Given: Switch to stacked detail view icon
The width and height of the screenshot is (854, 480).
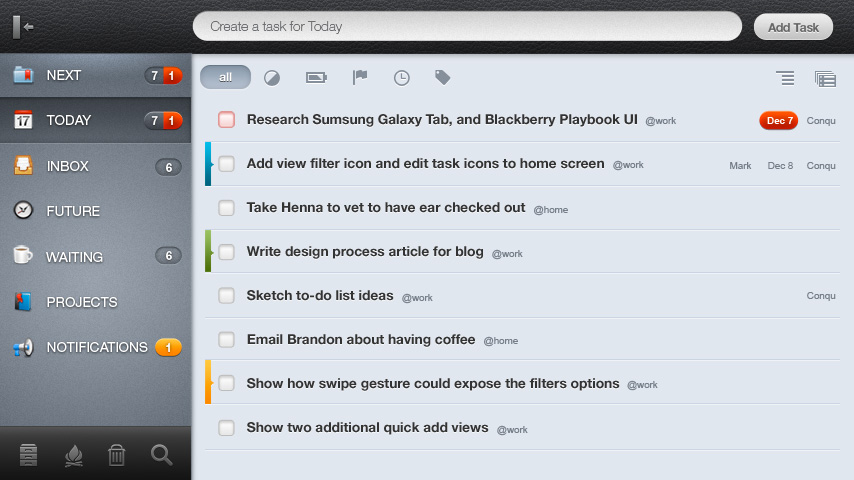Looking at the screenshot, I should [825, 77].
